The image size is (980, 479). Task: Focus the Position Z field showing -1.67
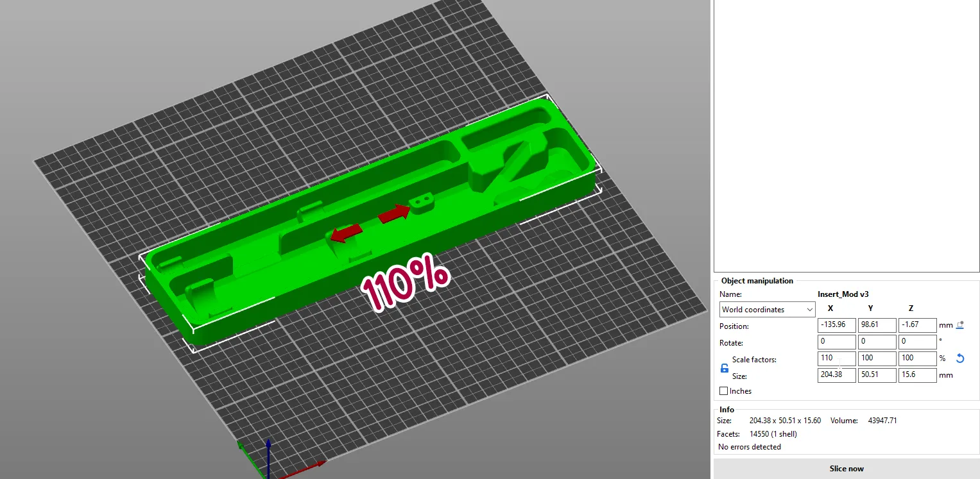tap(916, 325)
